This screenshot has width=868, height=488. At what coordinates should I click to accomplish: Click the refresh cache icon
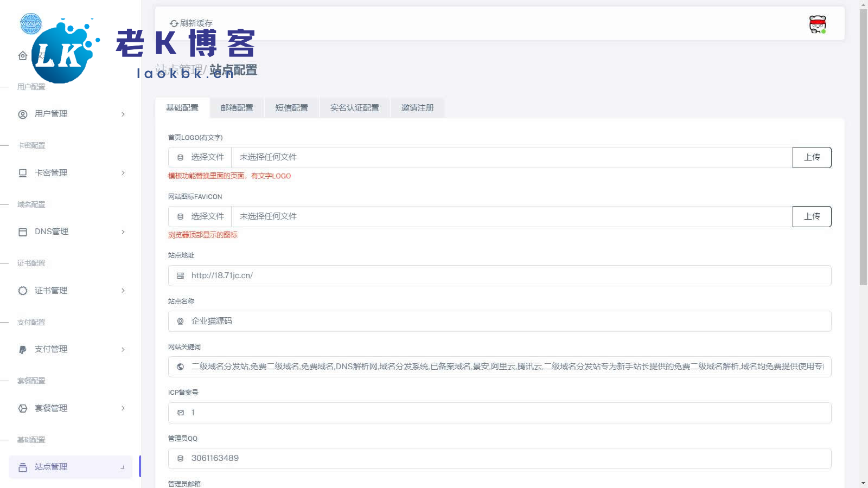click(x=174, y=23)
